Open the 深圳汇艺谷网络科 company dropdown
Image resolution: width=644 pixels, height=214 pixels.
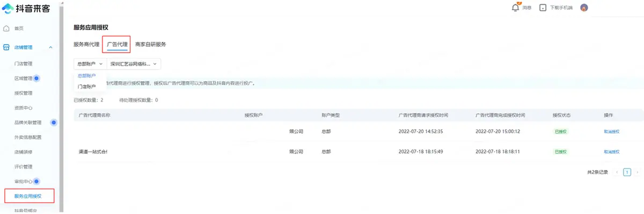(x=133, y=63)
